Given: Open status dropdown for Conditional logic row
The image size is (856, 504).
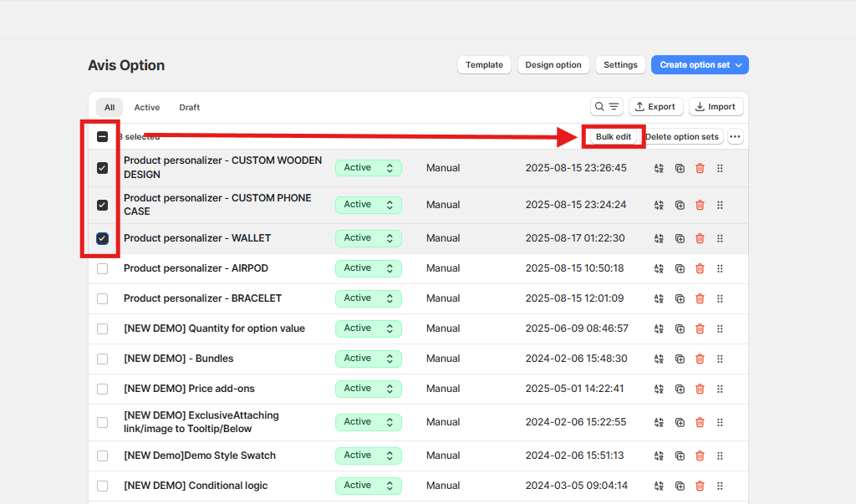Looking at the screenshot, I should [368, 486].
